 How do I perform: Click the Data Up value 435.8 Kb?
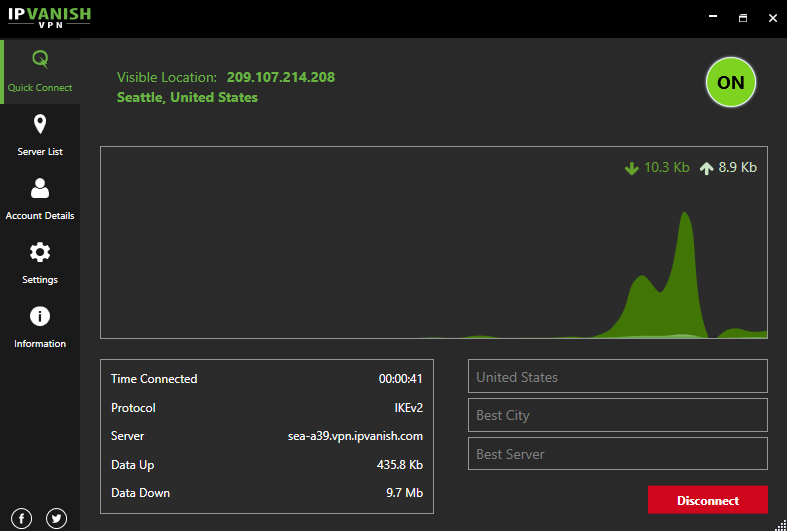point(400,465)
